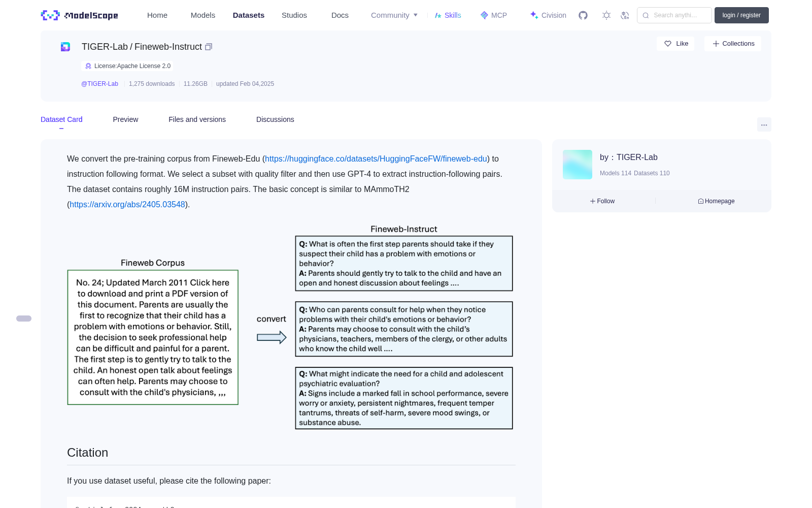812x508 pixels.
Task: Click the Homepage house icon
Action: click(701, 201)
